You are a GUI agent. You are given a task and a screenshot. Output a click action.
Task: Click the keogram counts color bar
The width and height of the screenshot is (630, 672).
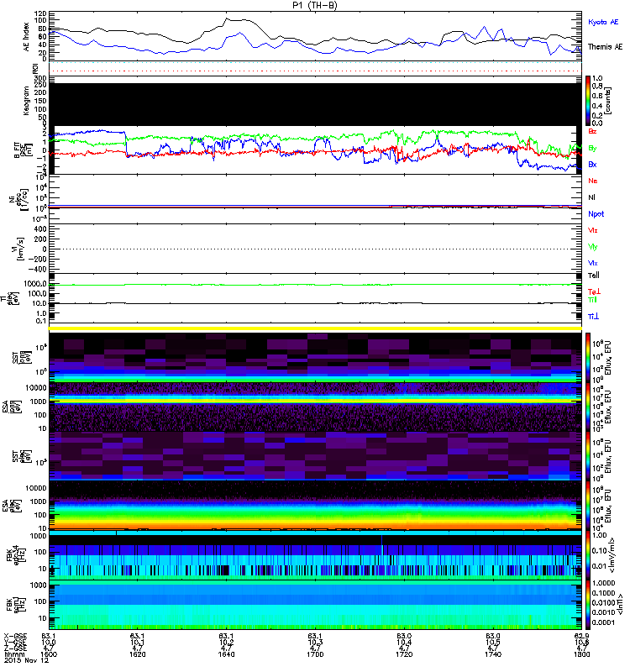point(588,101)
